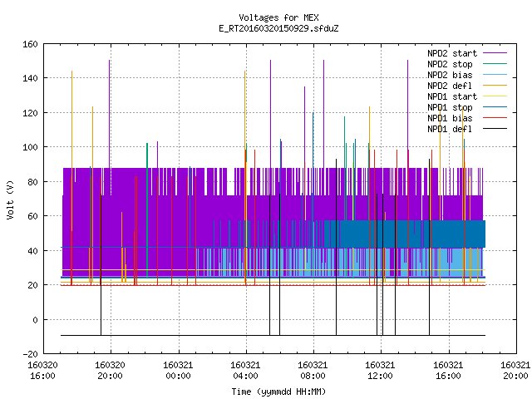Click the y-axis tick label '0'
532x399 pixels.
click(35, 319)
